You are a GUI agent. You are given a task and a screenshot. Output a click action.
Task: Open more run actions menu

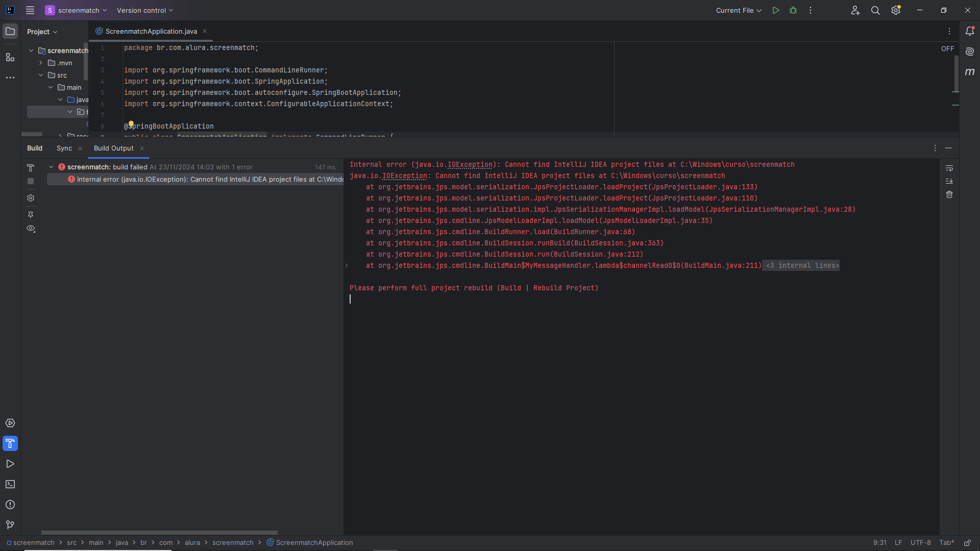(x=811, y=10)
